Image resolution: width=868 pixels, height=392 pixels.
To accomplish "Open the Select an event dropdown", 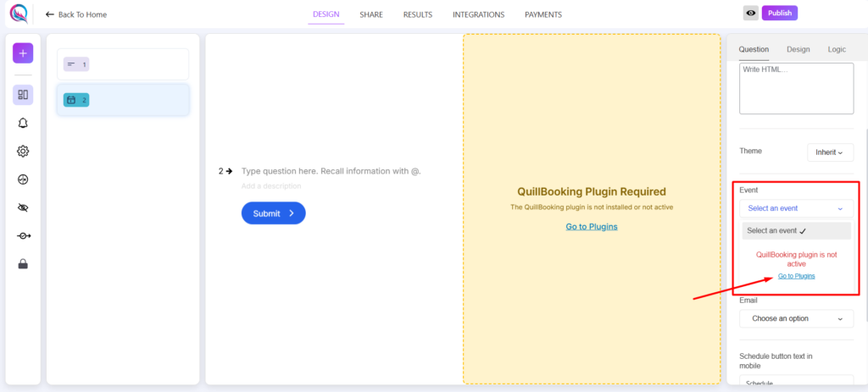I will pyautogui.click(x=797, y=208).
